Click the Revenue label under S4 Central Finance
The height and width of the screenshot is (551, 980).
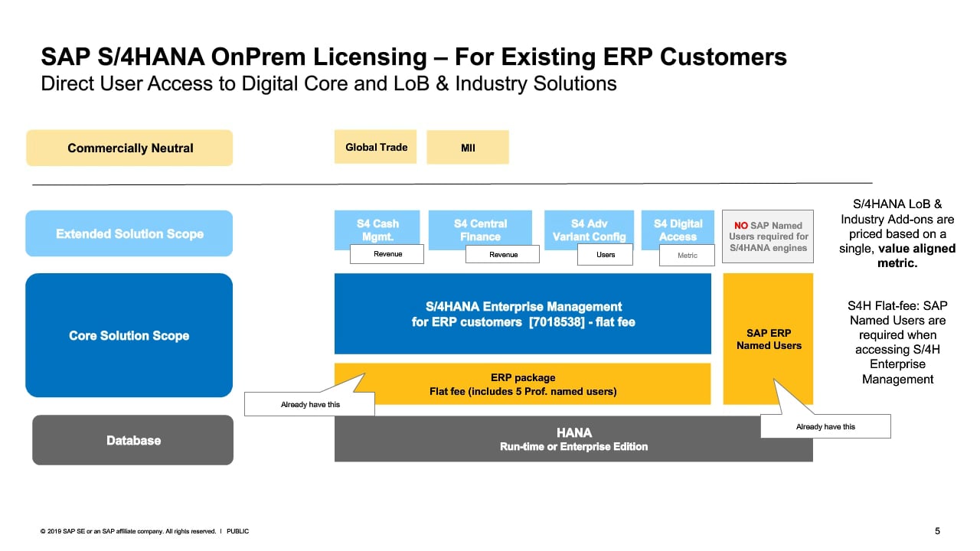[502, 254]
